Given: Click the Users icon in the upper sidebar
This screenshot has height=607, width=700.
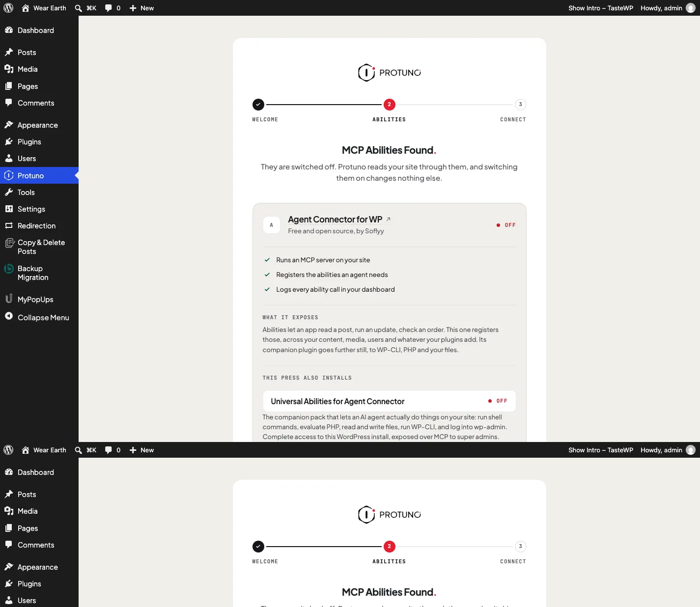Looking at the screenshot, I should point(9,158).
